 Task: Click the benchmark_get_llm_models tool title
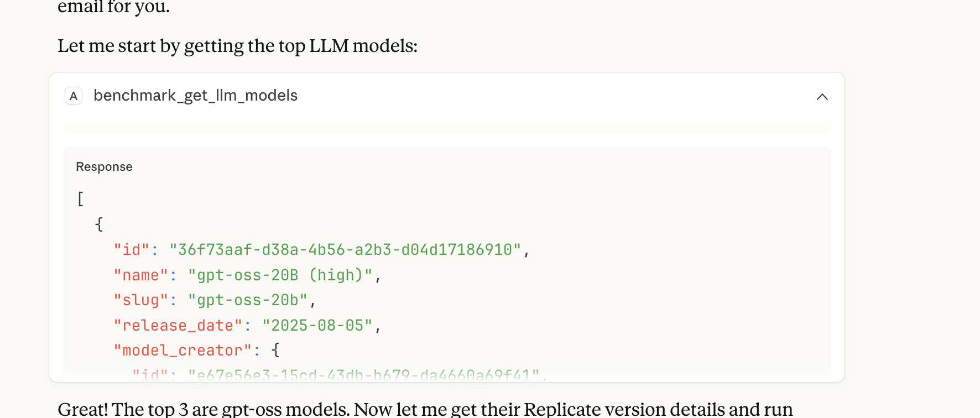pos(195,96)
